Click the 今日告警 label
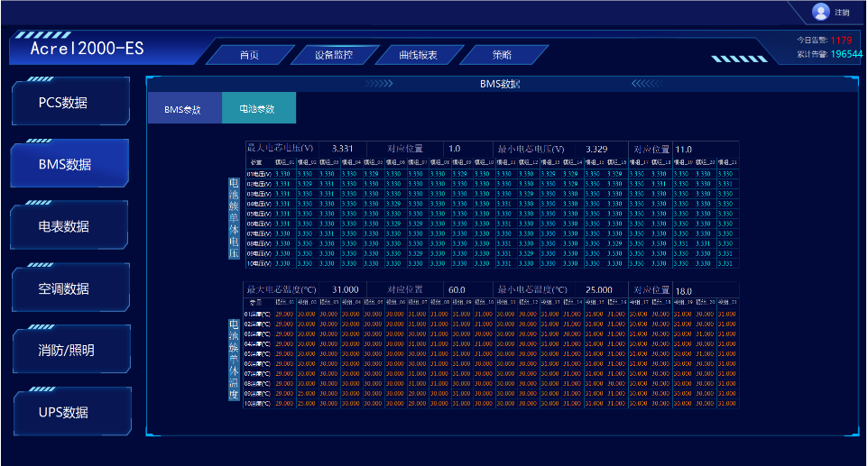The height and width of the screenshot is (466, 868). [x=812, y=41]
